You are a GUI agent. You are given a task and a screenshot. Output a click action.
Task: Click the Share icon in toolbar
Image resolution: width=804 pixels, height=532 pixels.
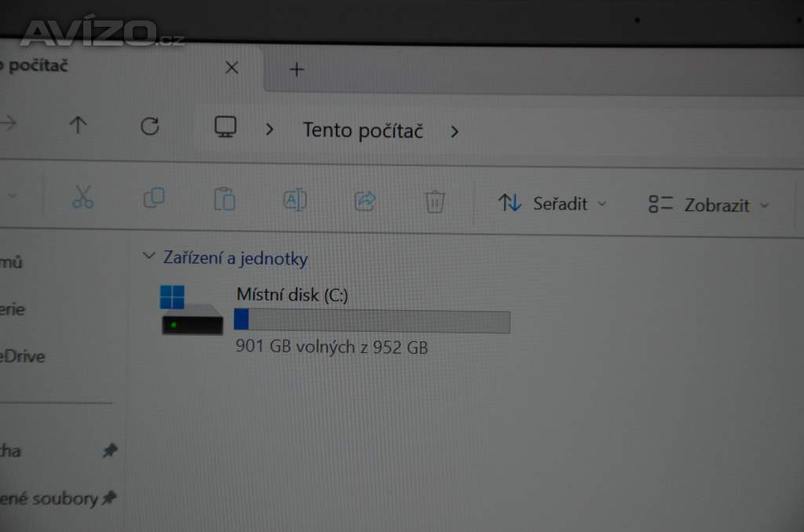point(365,200)
